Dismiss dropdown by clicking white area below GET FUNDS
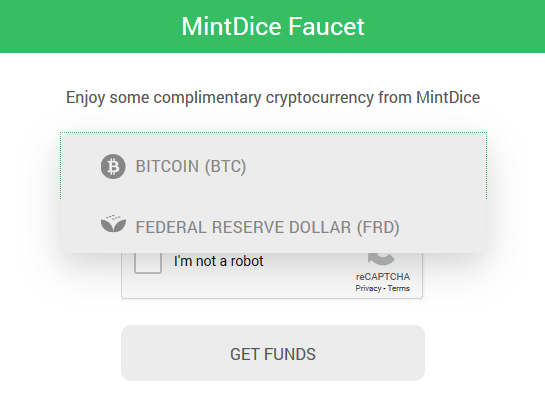This screenshot has height=412, width=545. click(273, 398)
